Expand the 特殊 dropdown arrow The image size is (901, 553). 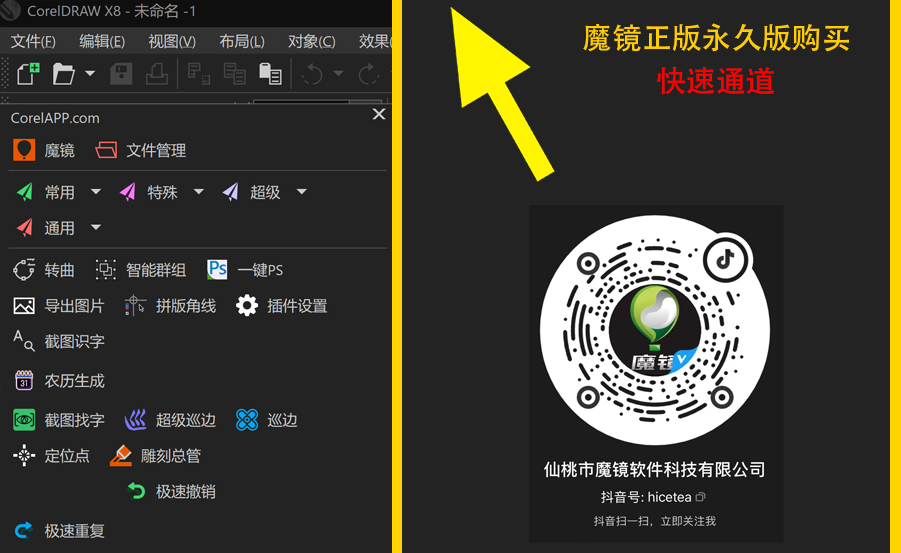[x=199, y=191]
